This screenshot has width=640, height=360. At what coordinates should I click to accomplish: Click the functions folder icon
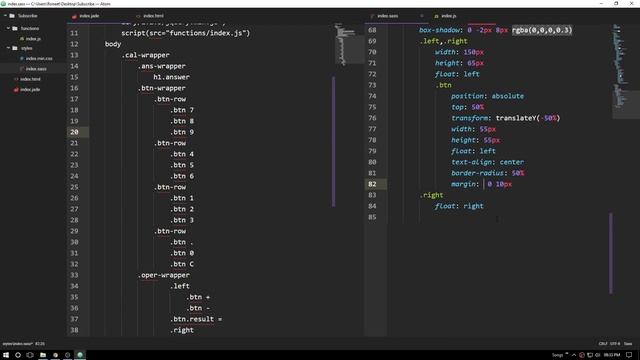click(x=15, y=29)
